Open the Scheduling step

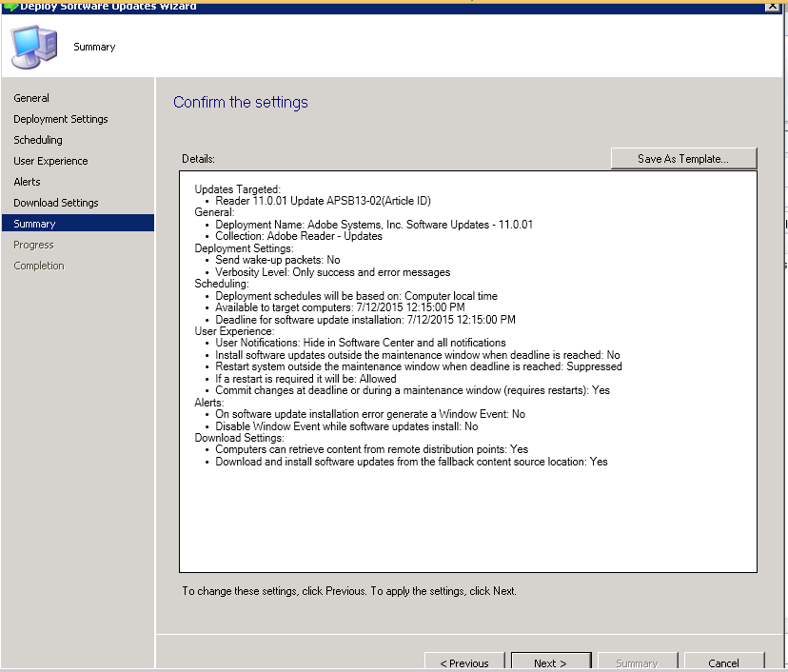38,140
